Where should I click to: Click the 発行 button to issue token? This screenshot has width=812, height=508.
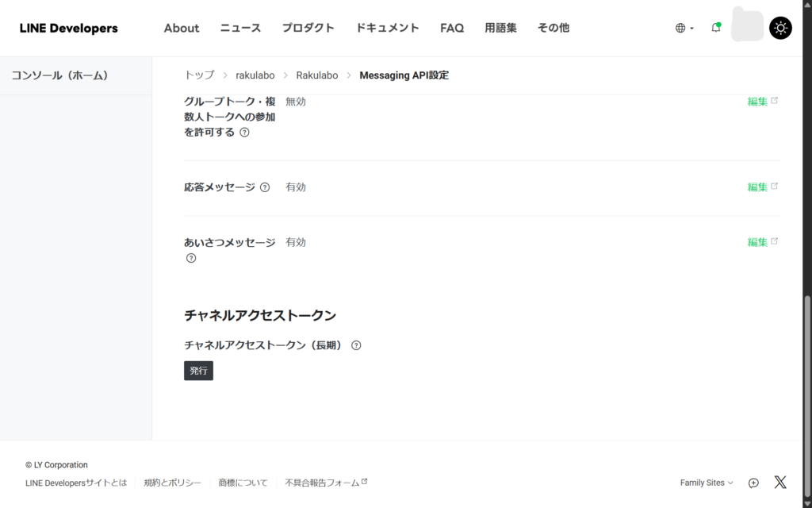[198, 371]
